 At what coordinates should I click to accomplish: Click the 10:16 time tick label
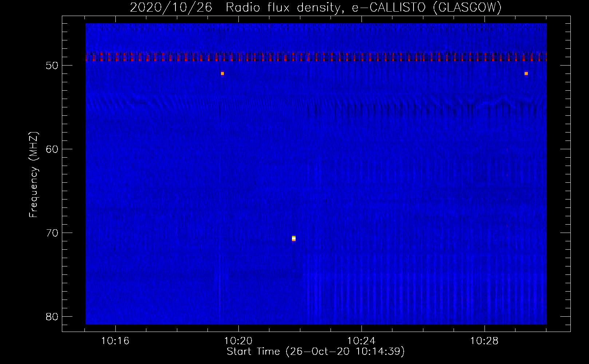(115, 341)
